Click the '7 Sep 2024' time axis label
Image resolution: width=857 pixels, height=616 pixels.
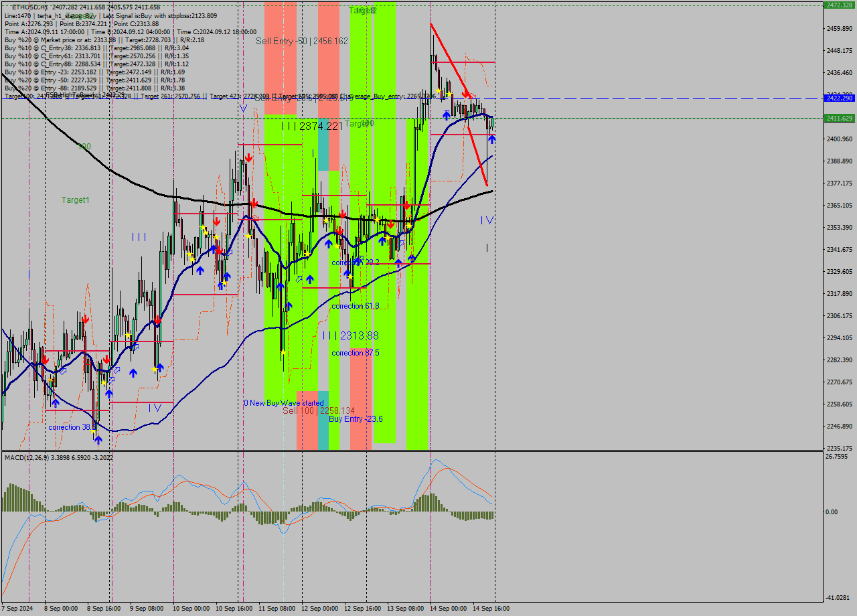click(17, 609)
